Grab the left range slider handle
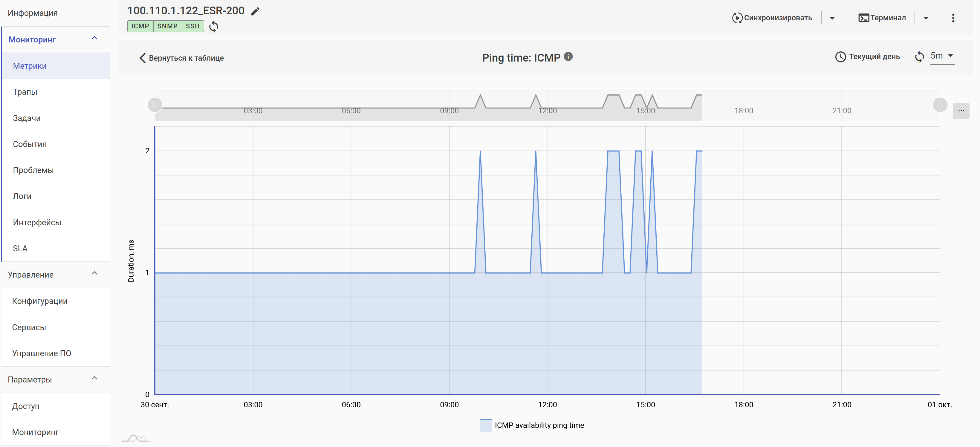Image resolution: width=980 pixels, height=447 pixels. (155, 105)
